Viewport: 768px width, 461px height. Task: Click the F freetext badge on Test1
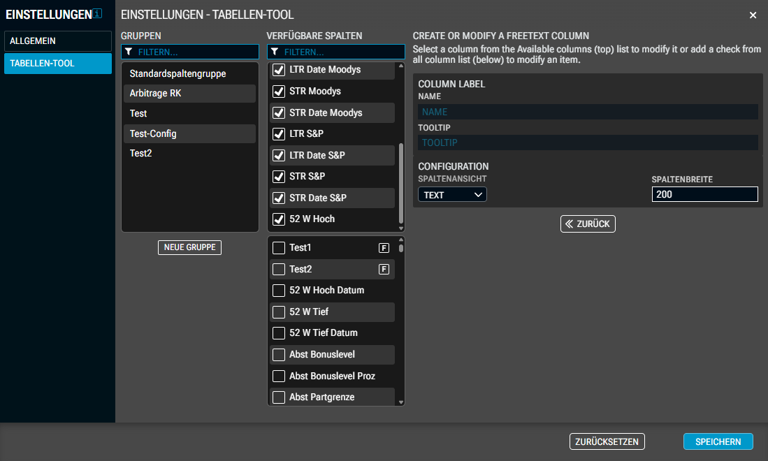[x=384, y=248]
